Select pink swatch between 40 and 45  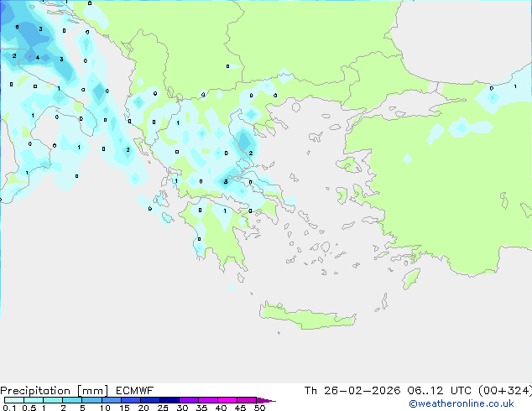pyautogui.click(x=227, y=400)
